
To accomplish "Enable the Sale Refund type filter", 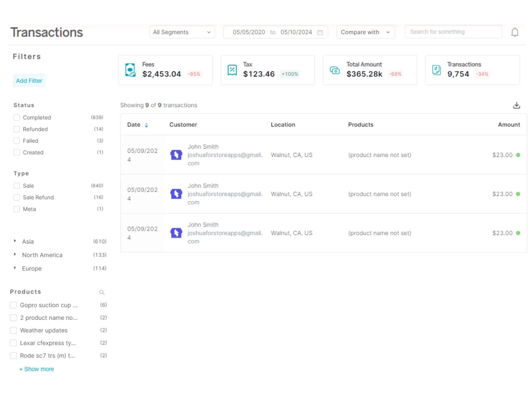I will click(17, 197).
